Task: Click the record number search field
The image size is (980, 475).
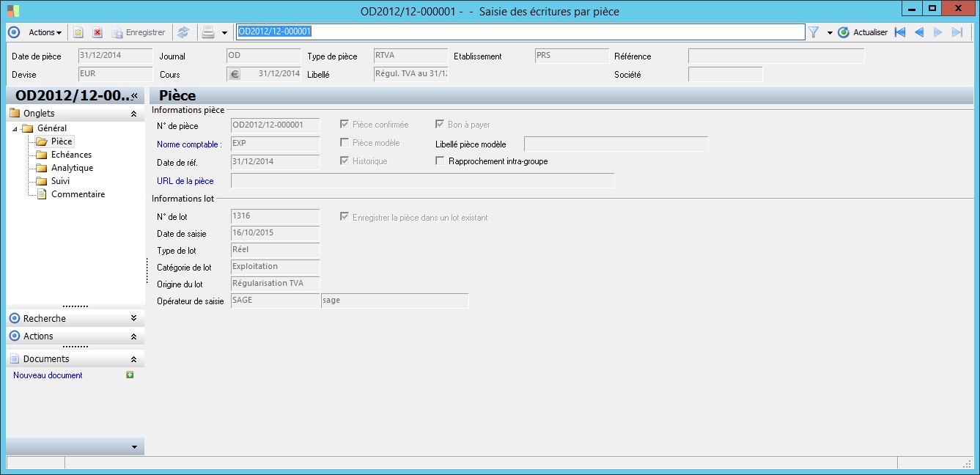Action: [520, 32]
